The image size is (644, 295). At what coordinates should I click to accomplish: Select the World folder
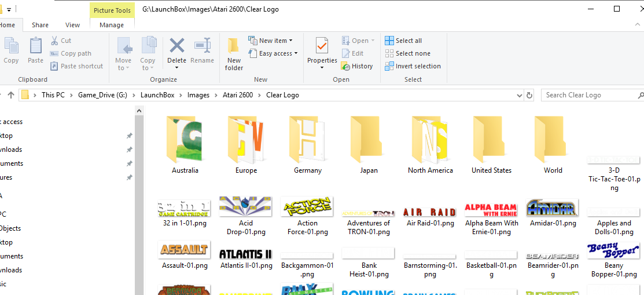pyautogui.click(x=553, y=145)
